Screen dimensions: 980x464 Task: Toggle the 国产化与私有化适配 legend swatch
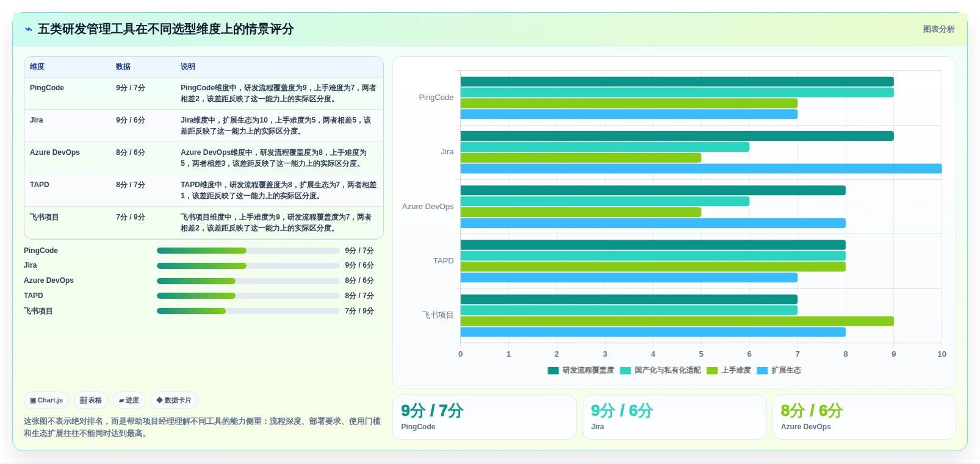(625, 371)
